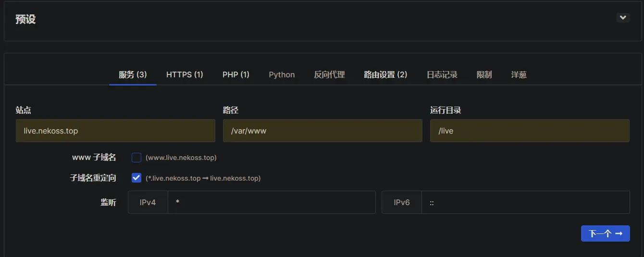Viewport: 644px width, 257px height.
Task: Switch to the HTTPS (1) tab
Action: click(x=185, y=74)
